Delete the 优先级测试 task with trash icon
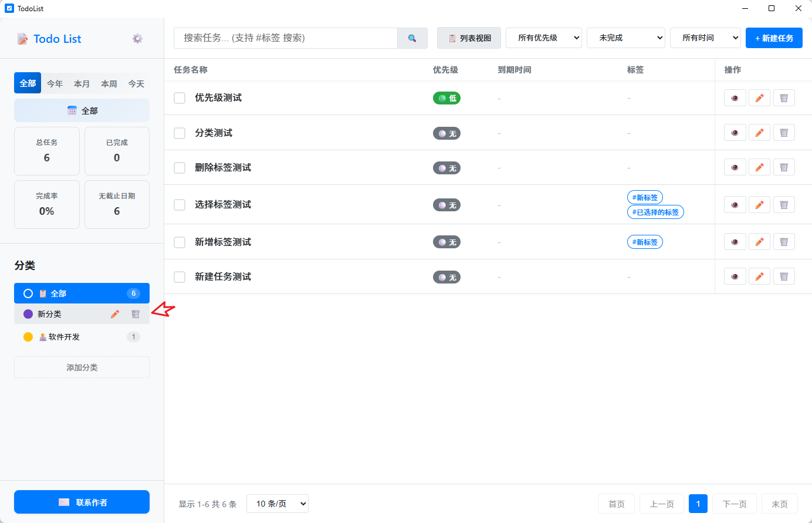The height and width of the screenshot is (523, 812). pyautogui.click(x=784, y=98)
